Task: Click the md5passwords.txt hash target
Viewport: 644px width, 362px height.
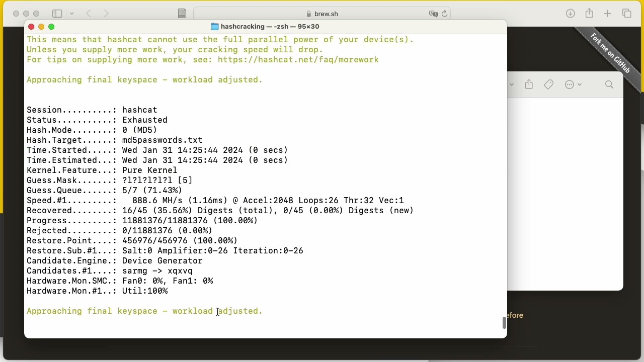Action: pos(162,140)
